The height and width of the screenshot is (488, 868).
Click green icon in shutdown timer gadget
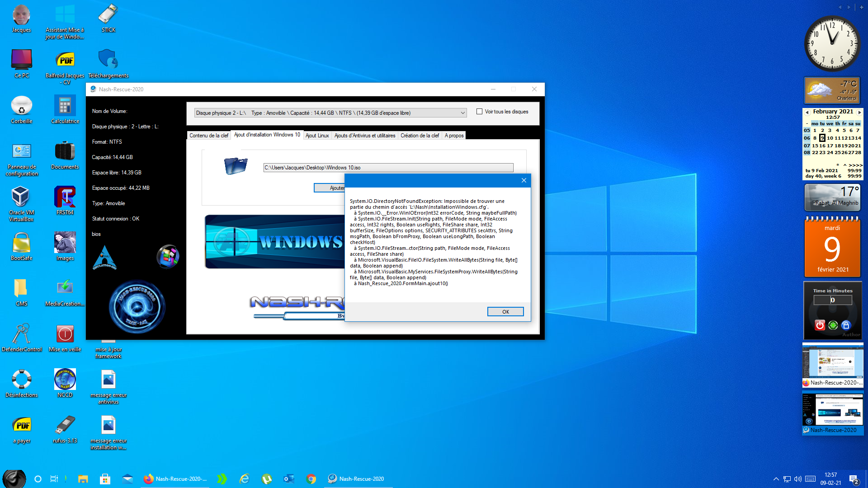pos(833,325)
